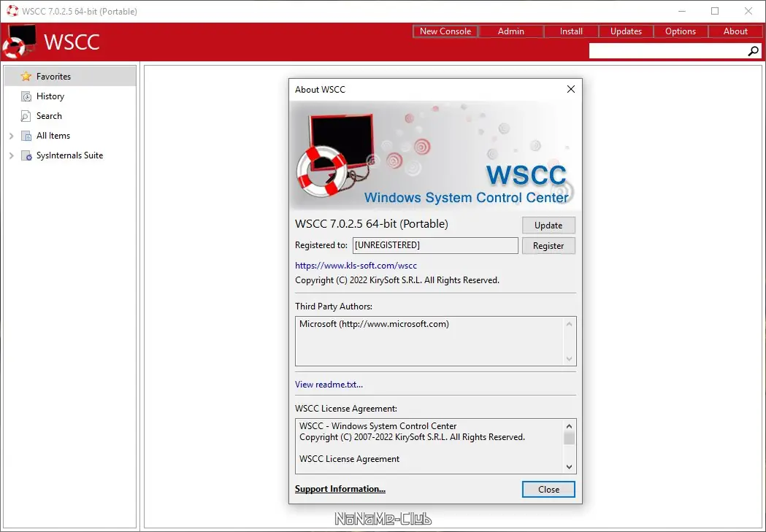This screenshot has height=532, width=766.
Task: Click the Admin menu item
Action: (510, 31)
